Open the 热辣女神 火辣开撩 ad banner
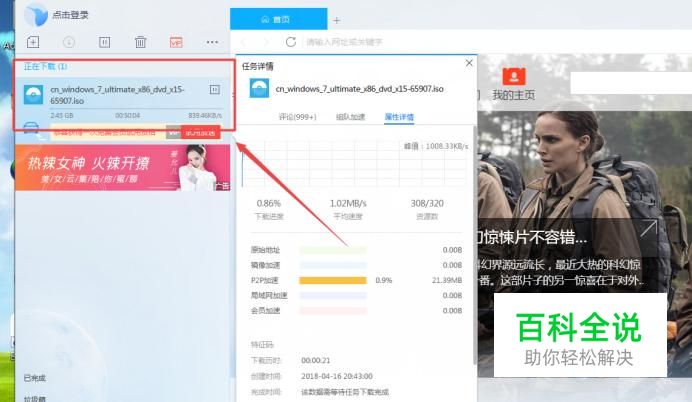This screenshot has height=402, width=692. point(122,168)
